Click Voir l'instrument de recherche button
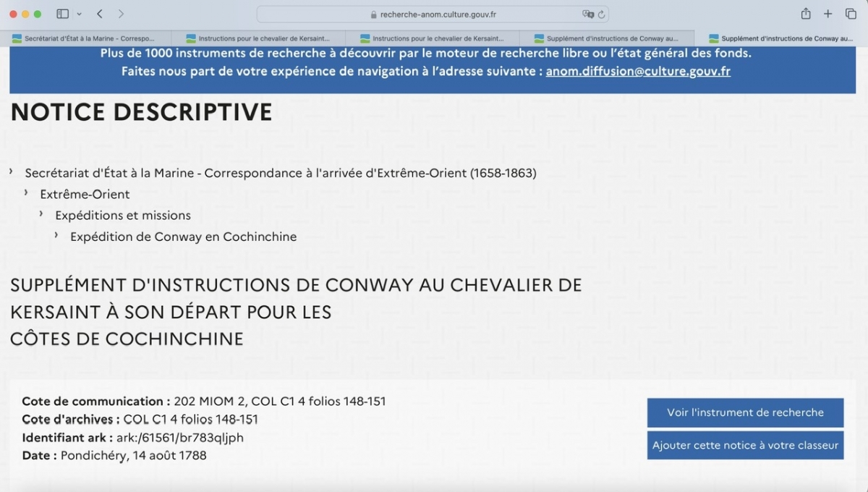 (x=745, y=412)
